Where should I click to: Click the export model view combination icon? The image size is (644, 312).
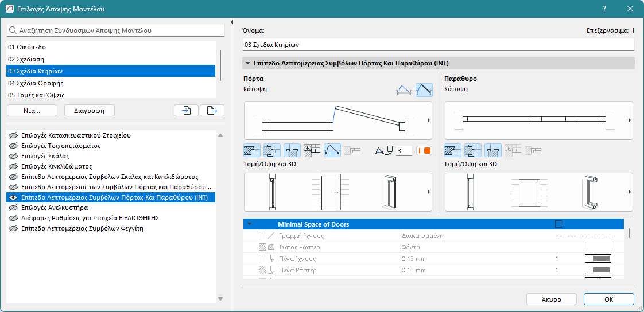(x=212, y=111)
